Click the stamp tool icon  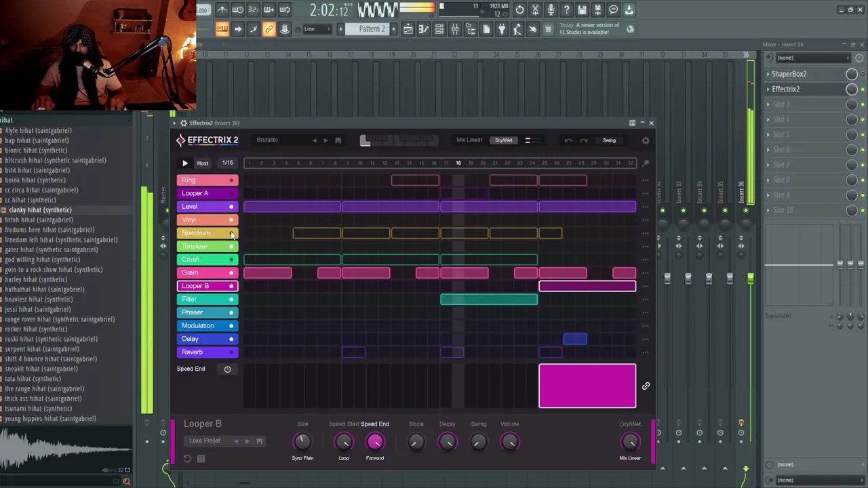[284, 29]
